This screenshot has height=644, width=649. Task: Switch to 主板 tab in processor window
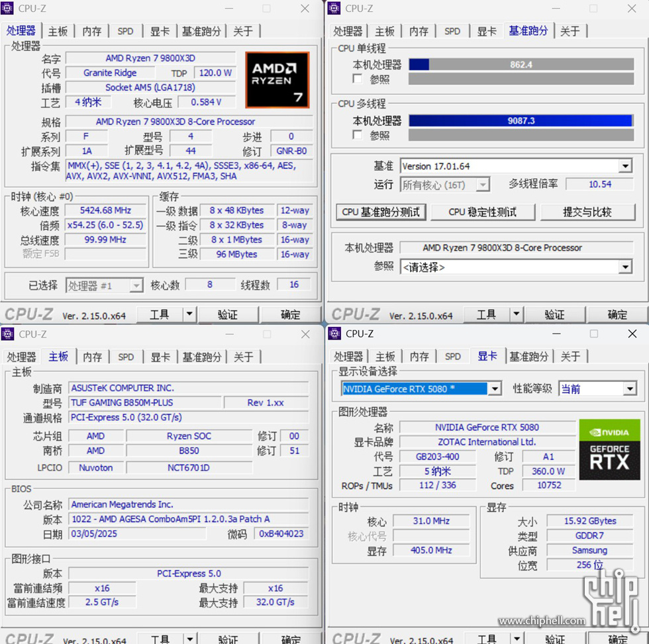(x=58, y=31)
